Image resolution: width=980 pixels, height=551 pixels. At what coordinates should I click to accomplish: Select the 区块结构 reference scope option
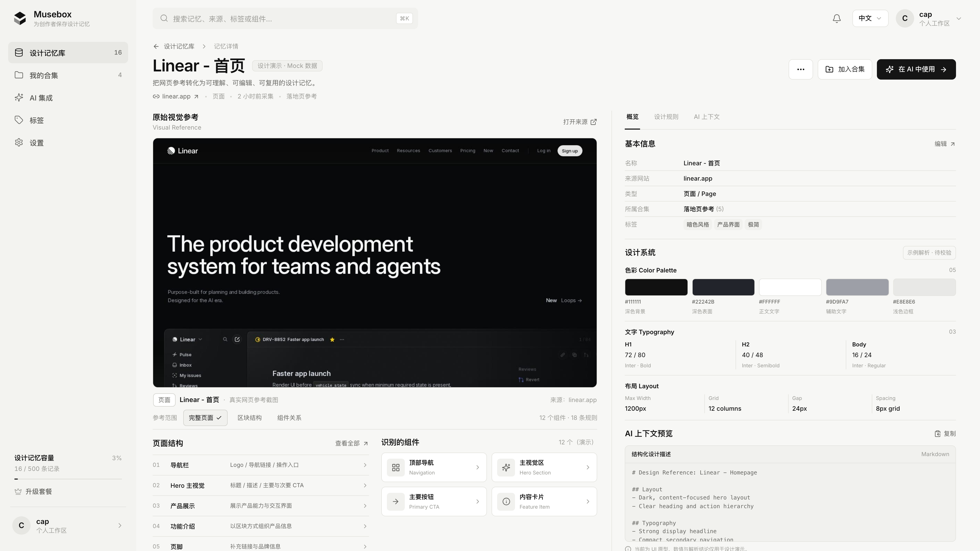(x=250, y=418)
